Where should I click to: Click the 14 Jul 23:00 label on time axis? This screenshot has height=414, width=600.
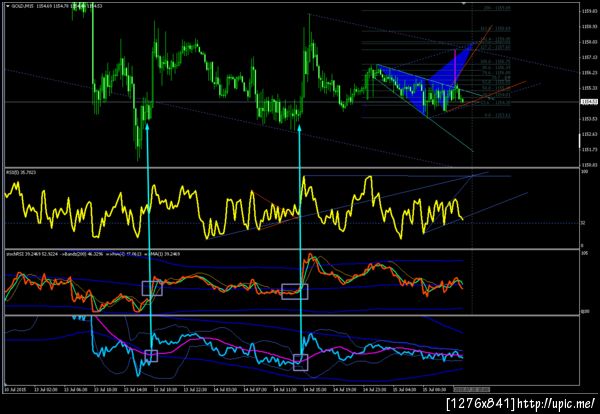(373, 389)
